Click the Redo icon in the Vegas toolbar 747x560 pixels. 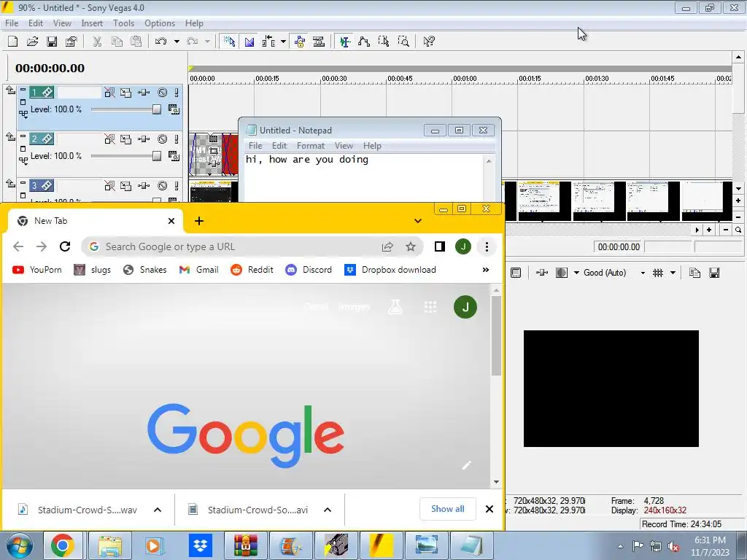coord(193,42)
